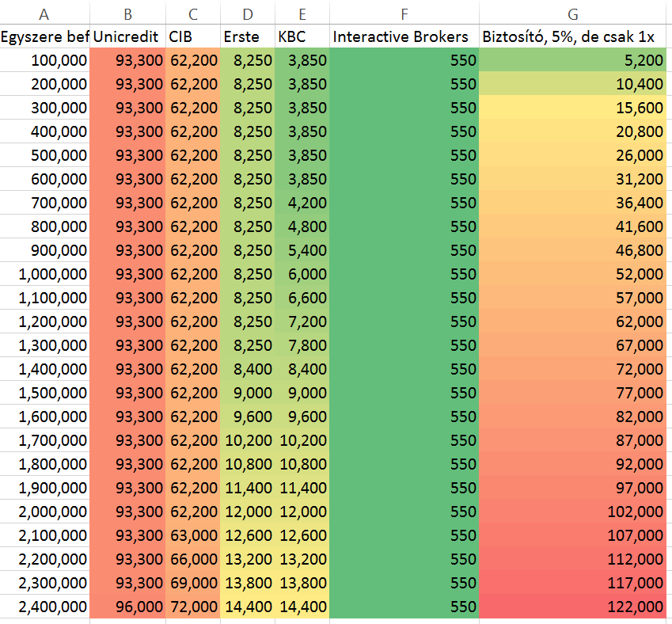Select KBC cell showing 7,800
Screen dimensions: 672x624
coord(302,344)
